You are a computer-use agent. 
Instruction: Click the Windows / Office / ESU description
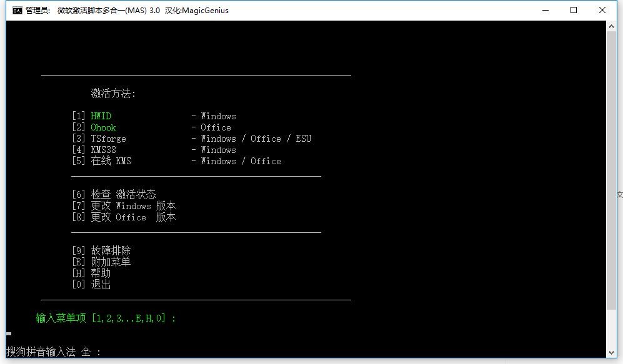(256, 139)
